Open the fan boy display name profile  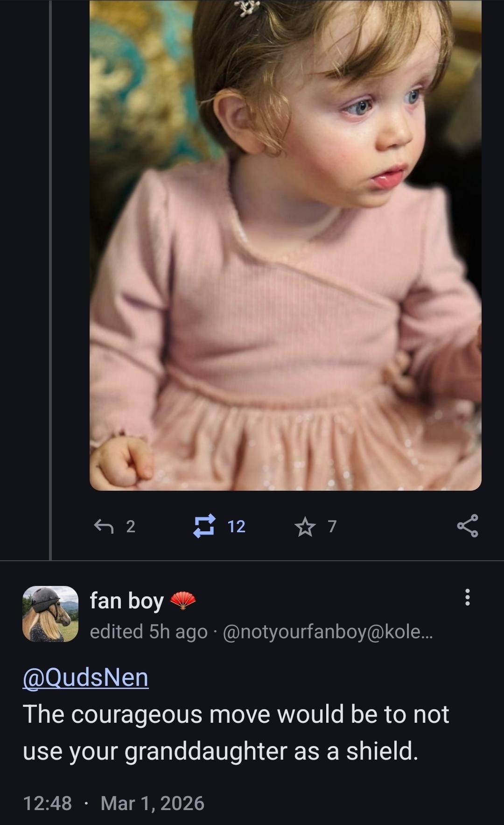pos(126,600)
